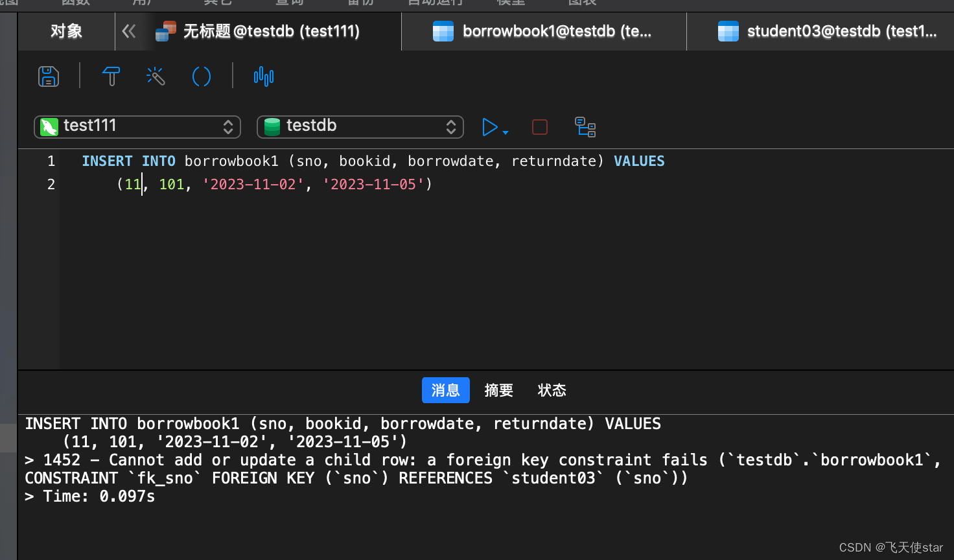Click the 101 value in editor line 2
This screenshot has height=560, width=954.
(172, 184)
